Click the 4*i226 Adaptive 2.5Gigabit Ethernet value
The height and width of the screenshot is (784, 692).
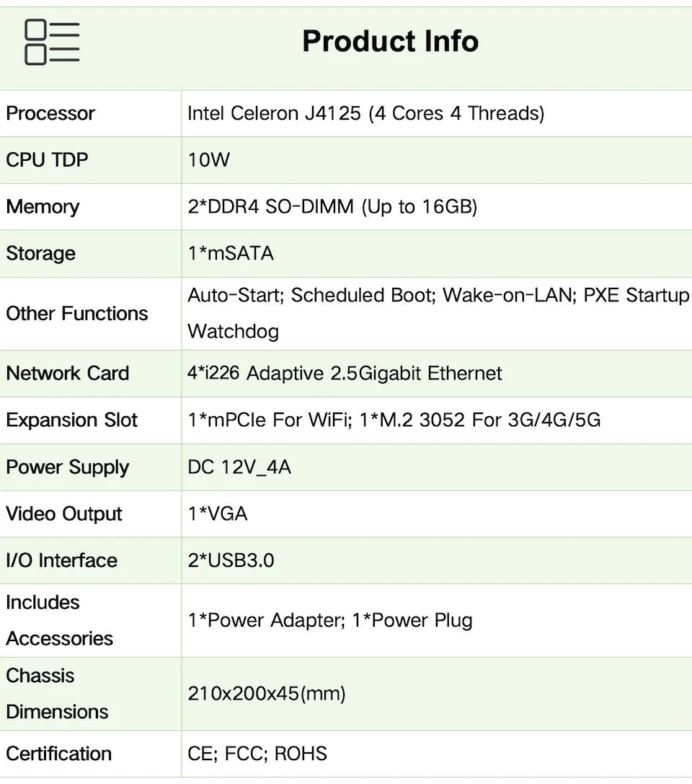coord(345,374)
